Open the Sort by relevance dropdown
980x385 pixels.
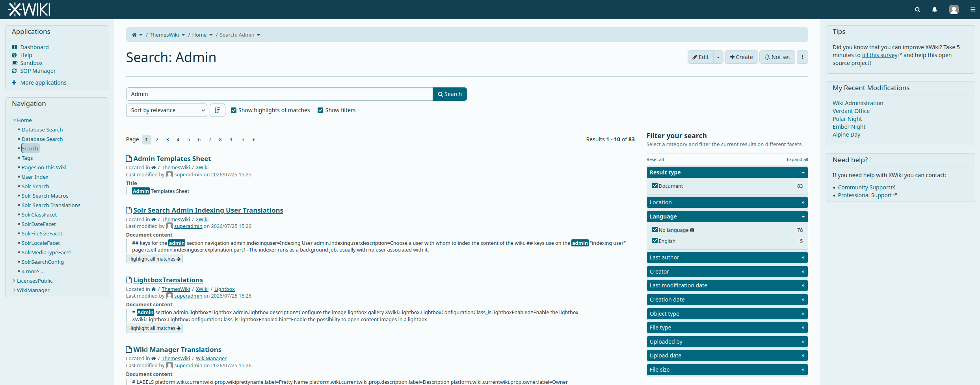[x=167, y=110]
